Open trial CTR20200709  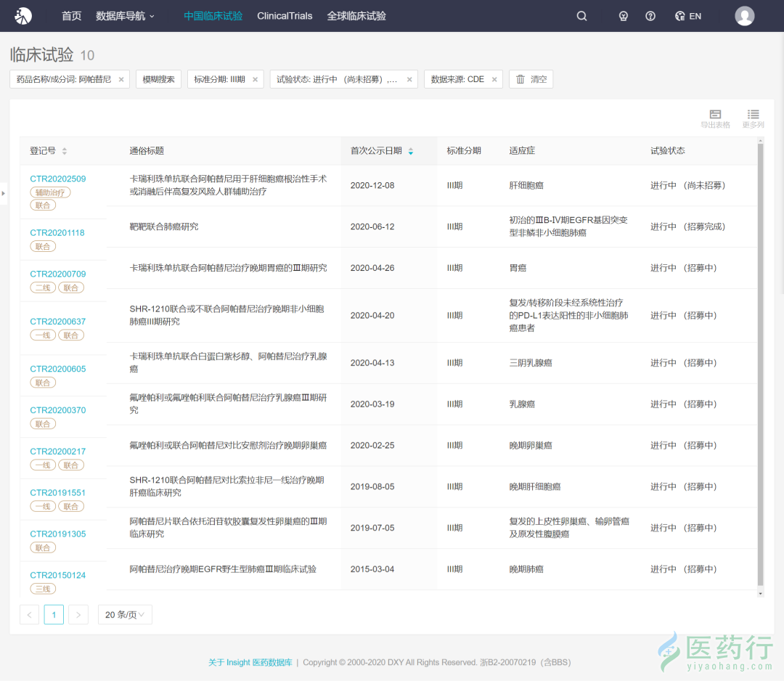(58, 274)
